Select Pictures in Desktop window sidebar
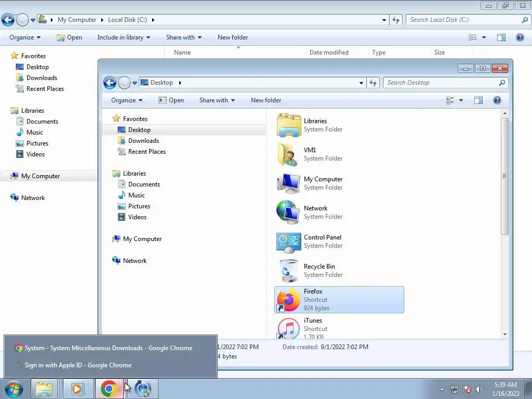Screen dimensions: 532x399 pyautogui.click(x=139, y=206)
